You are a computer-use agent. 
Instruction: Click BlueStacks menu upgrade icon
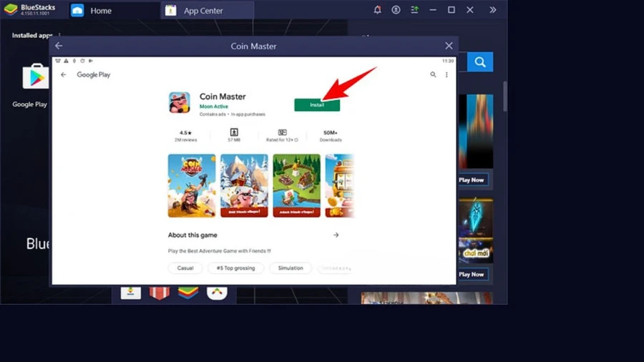[414, 10]
